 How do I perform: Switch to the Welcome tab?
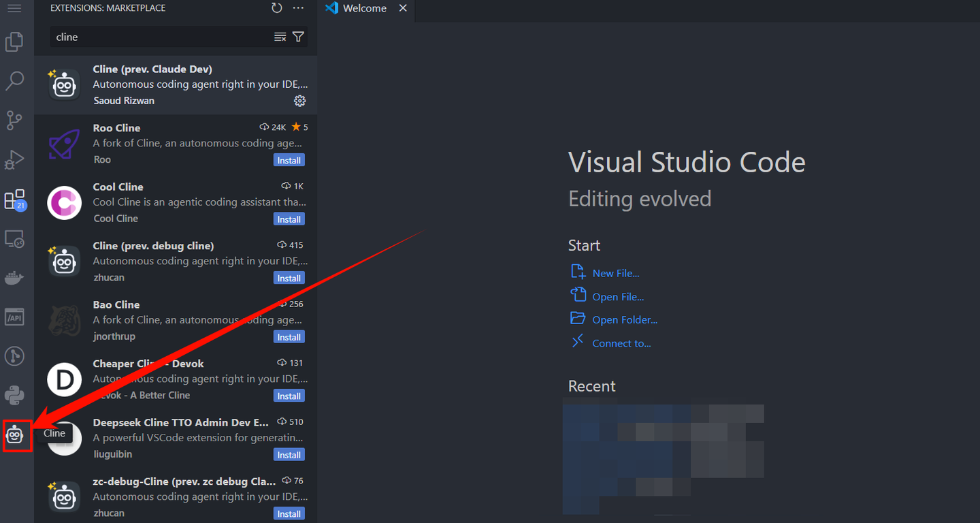coord(365,8)
